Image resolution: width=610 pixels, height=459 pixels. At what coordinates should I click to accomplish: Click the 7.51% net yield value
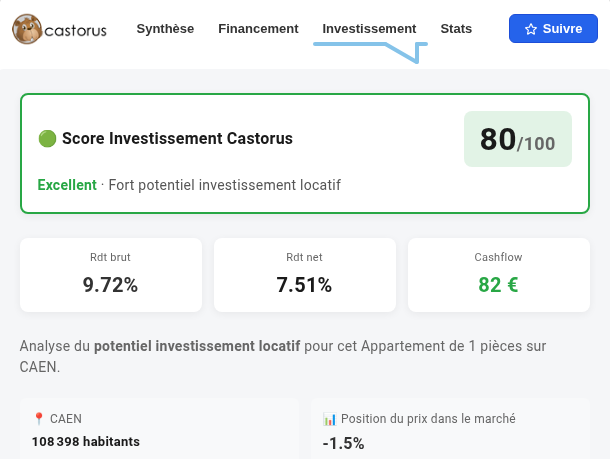304,285
